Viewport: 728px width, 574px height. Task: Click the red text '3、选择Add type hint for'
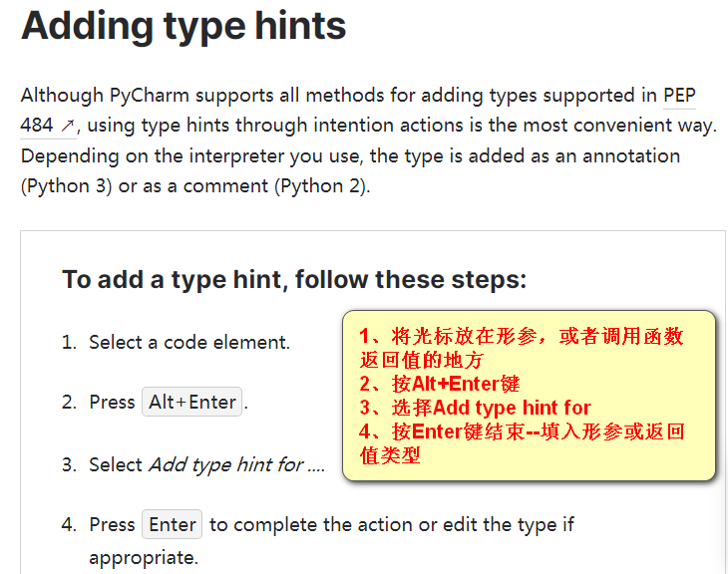475,408
